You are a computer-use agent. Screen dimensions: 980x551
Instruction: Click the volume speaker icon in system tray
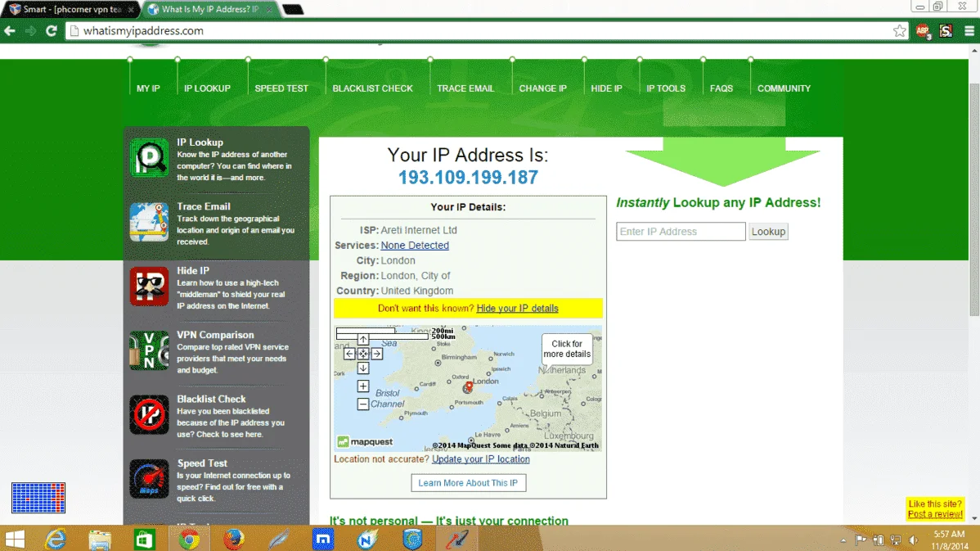point(914,540)
